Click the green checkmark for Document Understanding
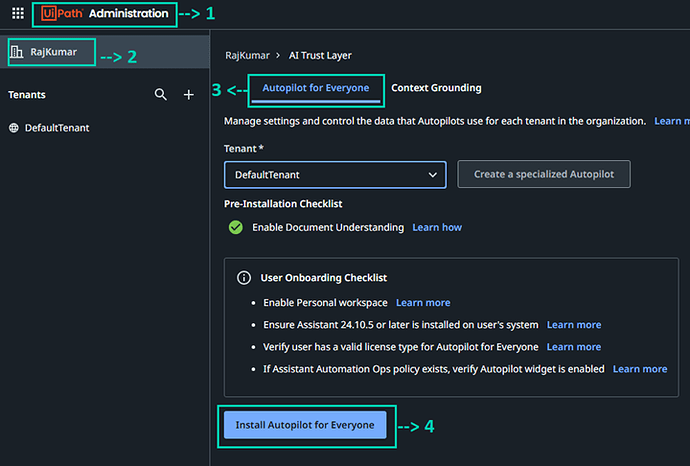Image resolution: width=690 pixels, height=466 pixels. [236, 227]
